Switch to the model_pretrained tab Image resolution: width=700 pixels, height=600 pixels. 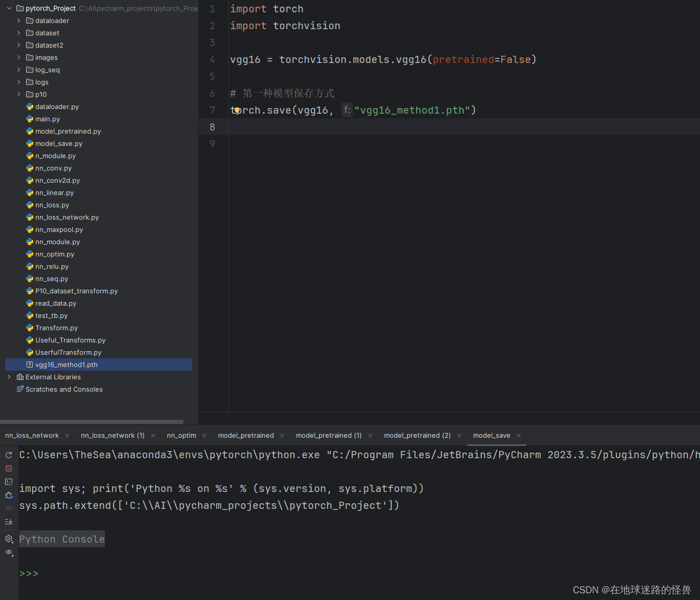tap(246, 436)
